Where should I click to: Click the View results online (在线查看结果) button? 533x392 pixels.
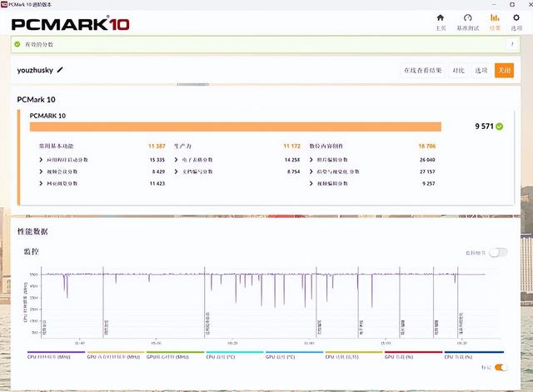pyautogui.click(x=422, y=70)
